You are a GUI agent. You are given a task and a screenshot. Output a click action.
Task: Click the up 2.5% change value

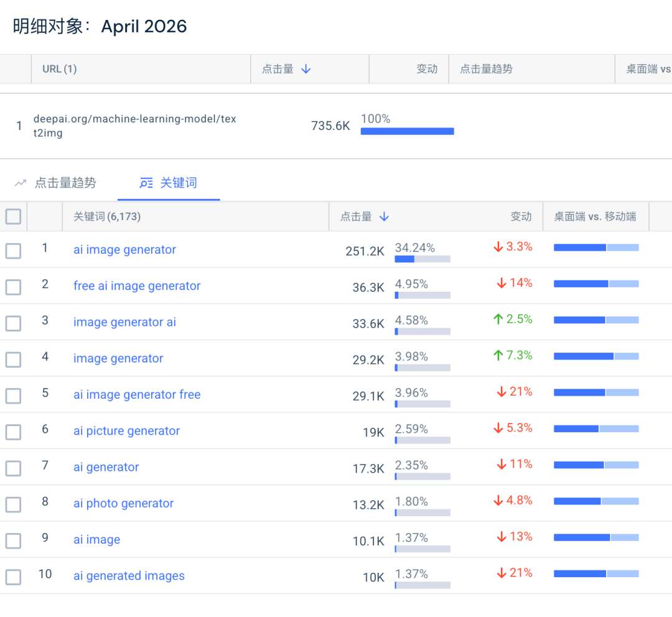point(513,319)
